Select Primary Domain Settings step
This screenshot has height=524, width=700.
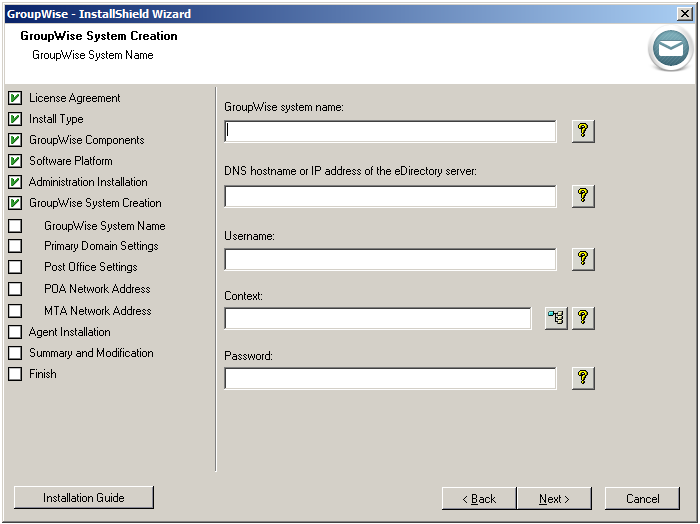point(101,246)
